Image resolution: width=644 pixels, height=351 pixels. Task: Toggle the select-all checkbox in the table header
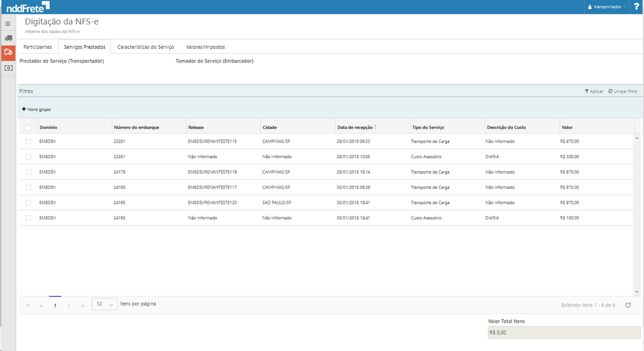[28, 127]
